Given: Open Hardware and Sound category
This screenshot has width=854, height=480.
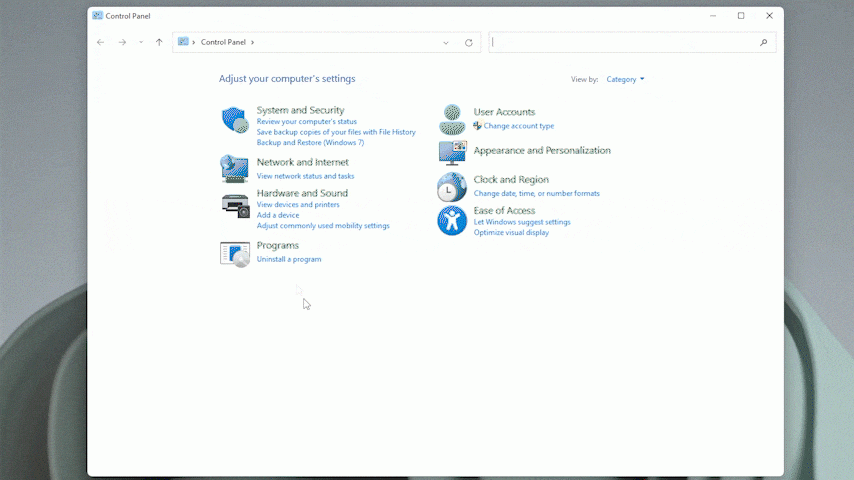Looking at the screenshot, I should point(302,193).
